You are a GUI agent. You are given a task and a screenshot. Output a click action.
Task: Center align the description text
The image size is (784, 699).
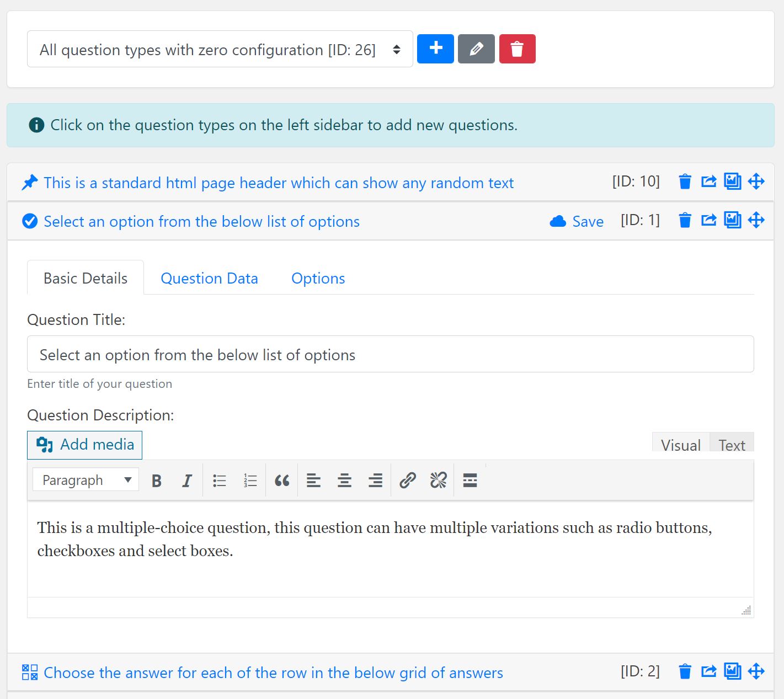coord(344,481)
